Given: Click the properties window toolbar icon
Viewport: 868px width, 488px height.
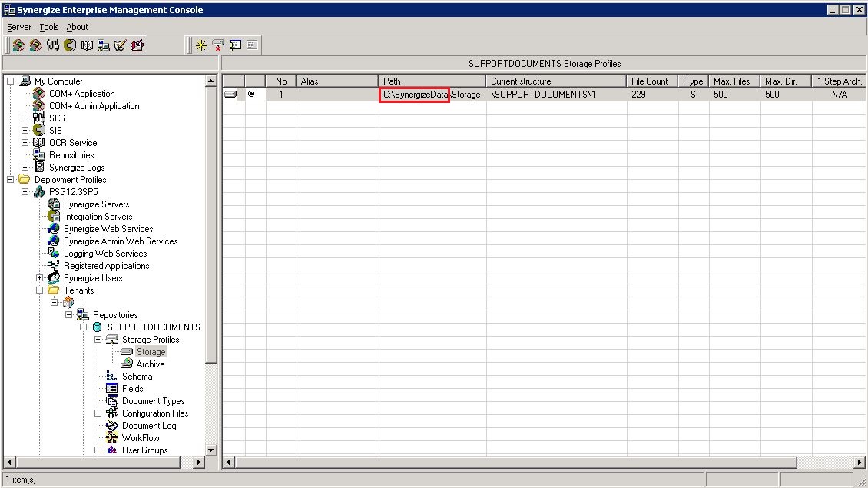Looking at the screenshot, I should click(x=235, y=45).
